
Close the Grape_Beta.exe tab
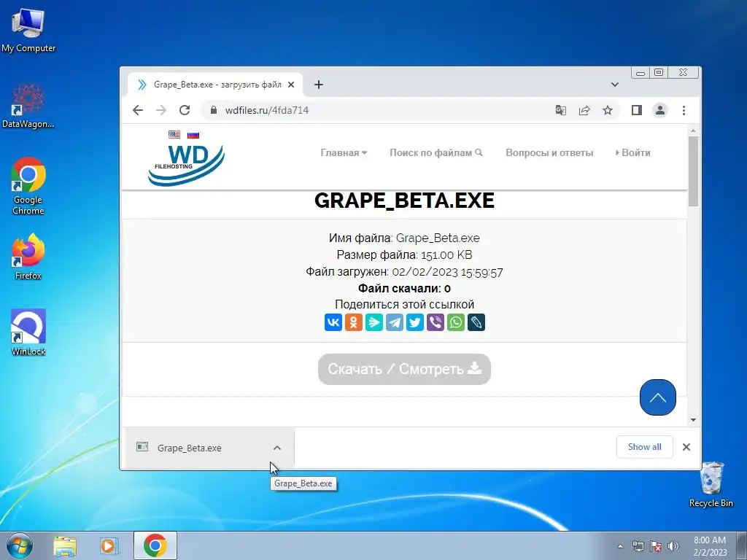pos(291,85)
